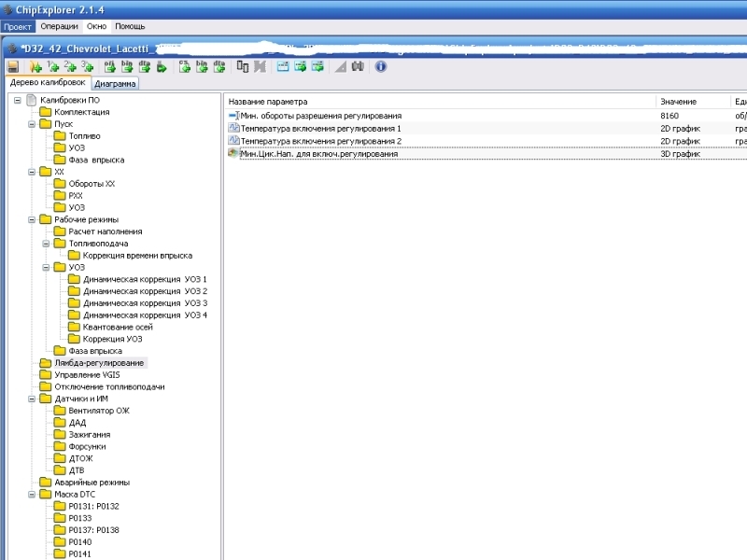Viewport: 747px width, 560px height.
Task: Switch to the Диаграмма tab
Action: 116,84
